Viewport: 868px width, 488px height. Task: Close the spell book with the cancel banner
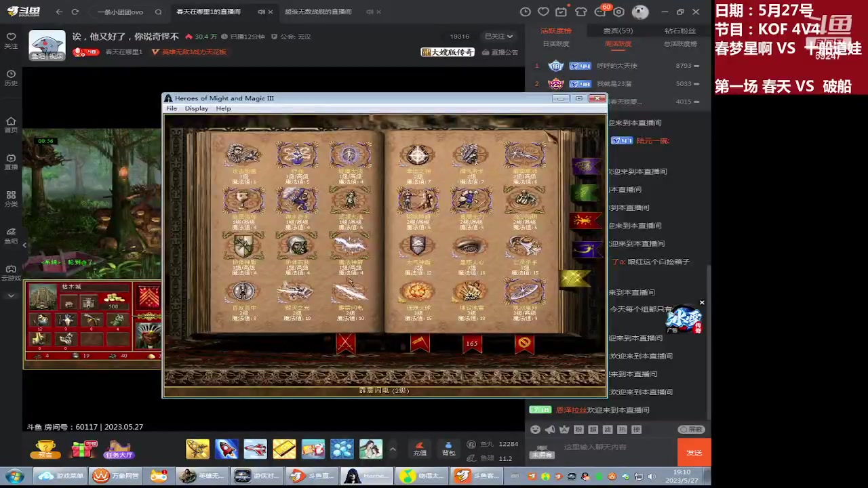524,343
